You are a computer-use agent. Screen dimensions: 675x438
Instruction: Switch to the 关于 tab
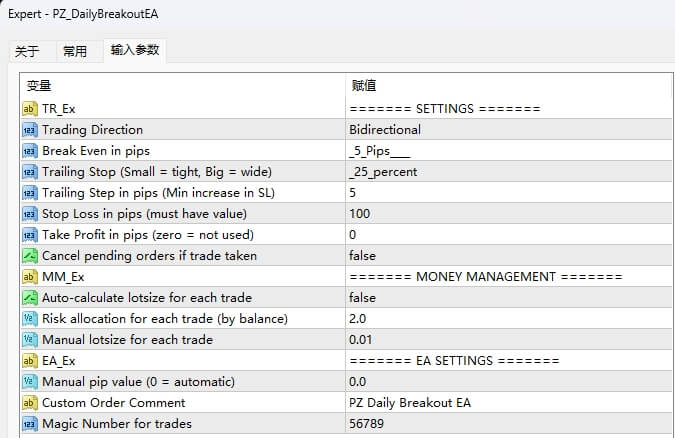28,51
